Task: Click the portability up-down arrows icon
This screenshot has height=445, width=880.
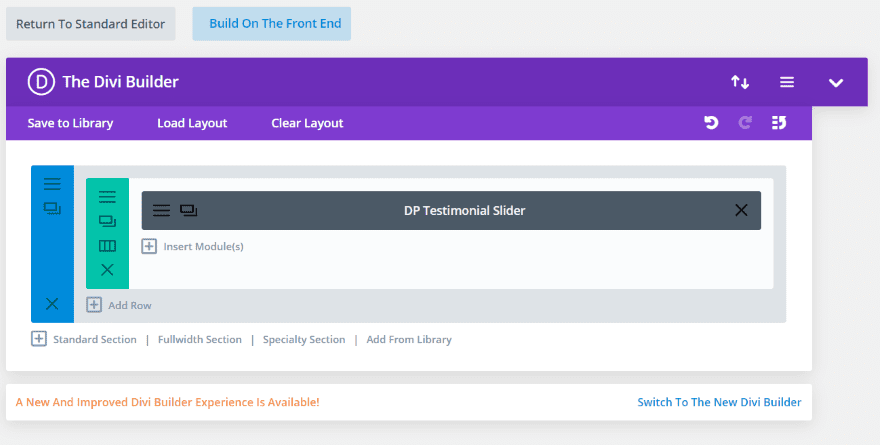Action: point(740,82)
